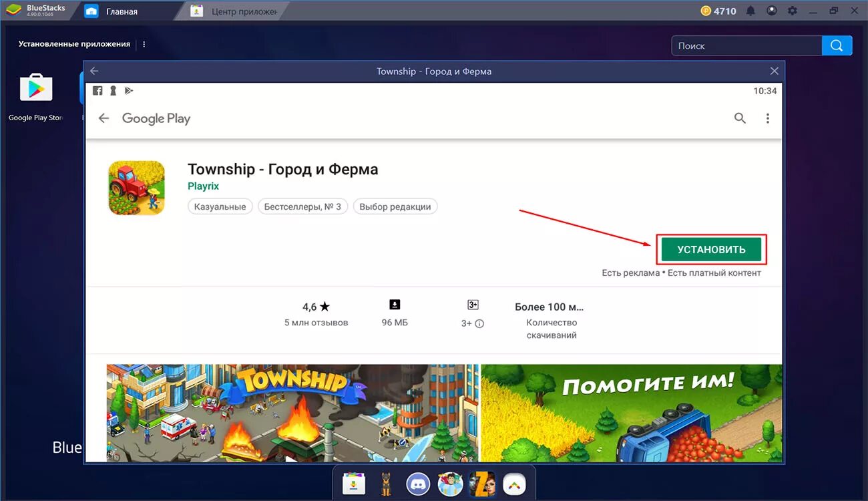Open the Playrix developer link
Viewport: 868px width, 501px height.
(x=203, y=186)
